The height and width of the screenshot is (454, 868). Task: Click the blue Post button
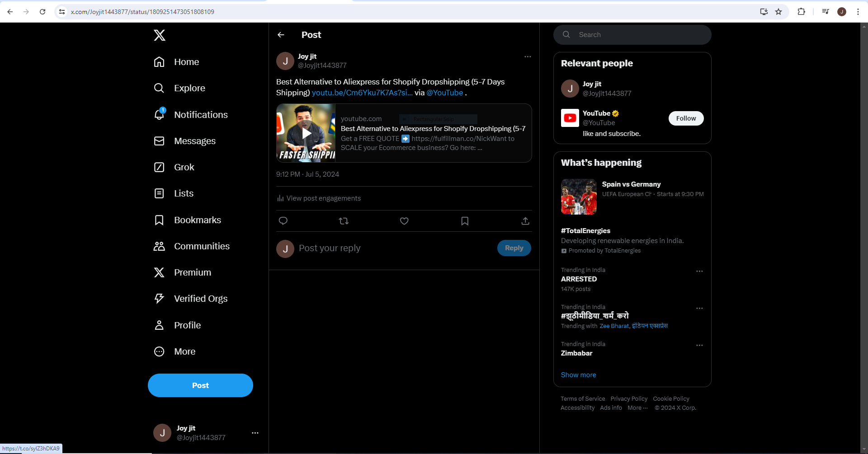click(x=200, y=385)
